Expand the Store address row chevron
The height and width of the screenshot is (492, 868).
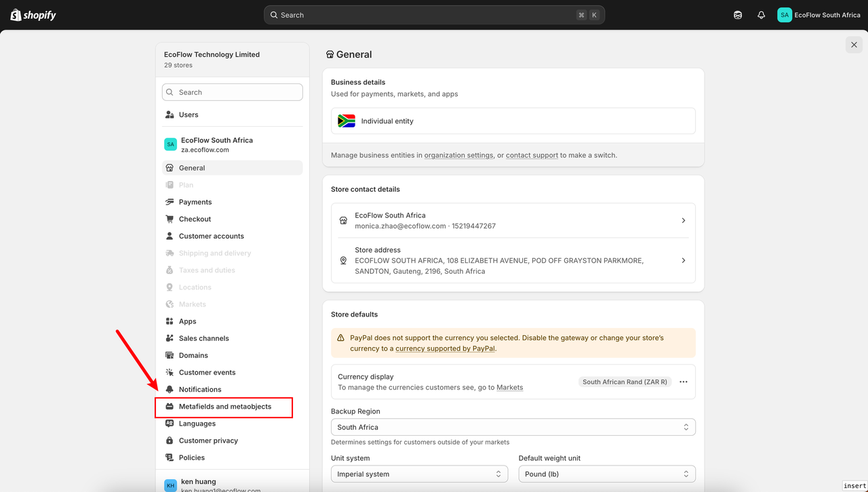(683, 260)
